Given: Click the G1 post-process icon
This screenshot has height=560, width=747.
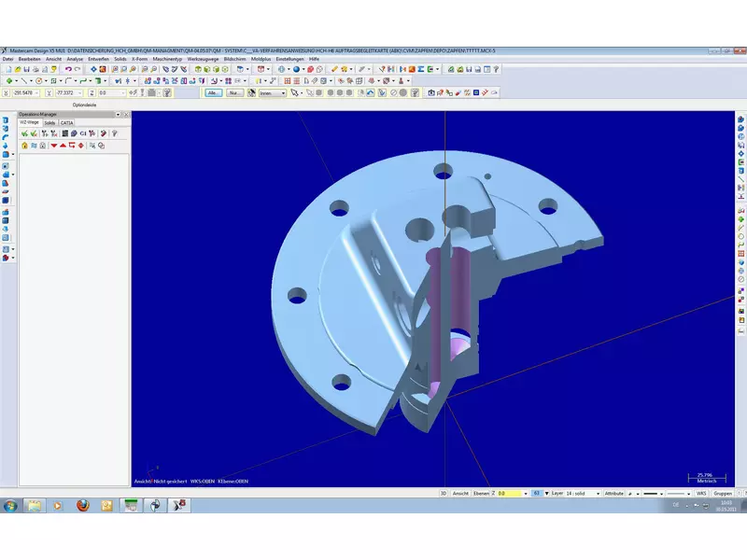Looking at the screenshot, I should [x=83, y=134].
